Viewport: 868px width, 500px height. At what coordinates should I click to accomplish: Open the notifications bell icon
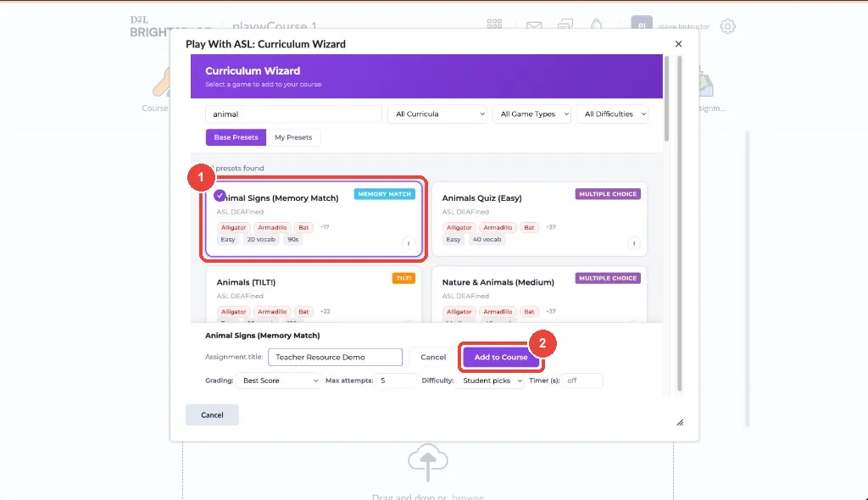(x=596, y=25)
